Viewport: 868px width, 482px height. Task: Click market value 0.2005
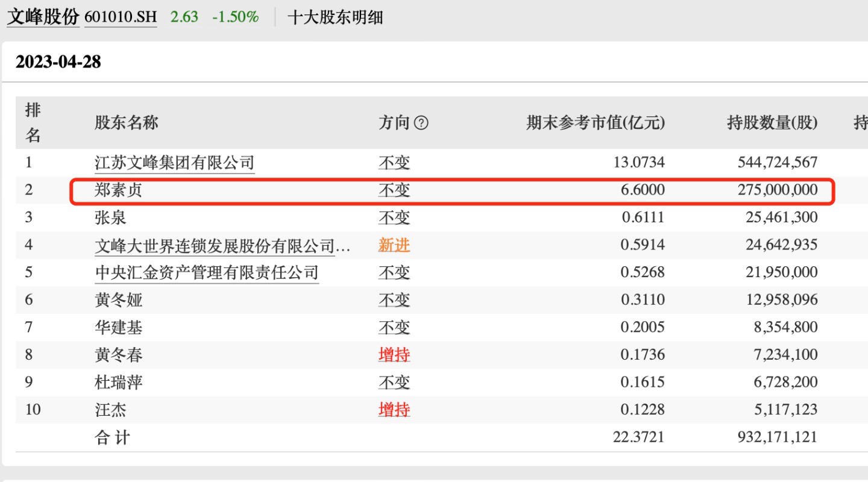(643, 327)
